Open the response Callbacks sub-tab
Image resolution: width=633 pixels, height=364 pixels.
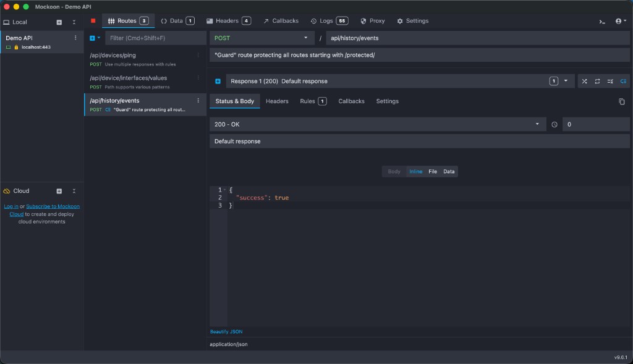tap(351, 101)
